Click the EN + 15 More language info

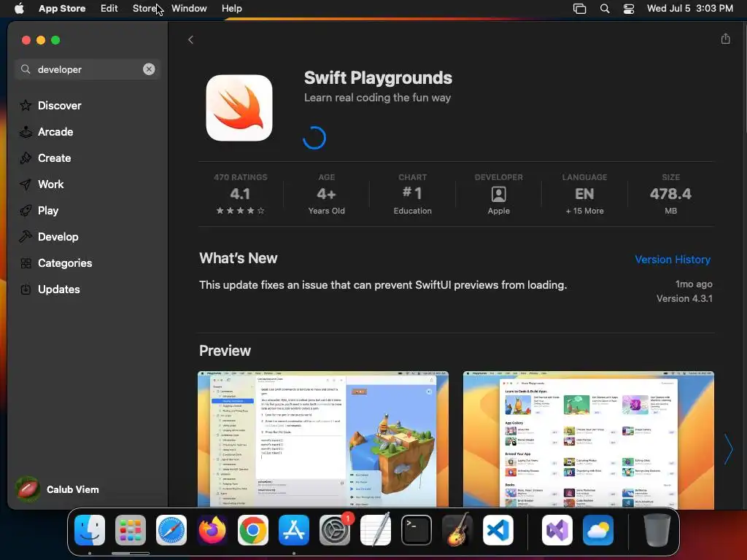tap(584, 194)
